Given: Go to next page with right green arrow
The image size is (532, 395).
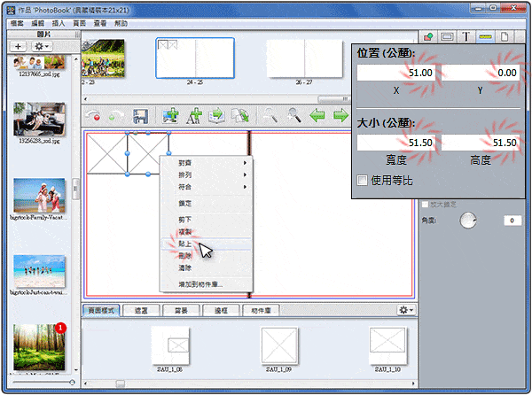Looking at the screenshot, I should point(340,116).
